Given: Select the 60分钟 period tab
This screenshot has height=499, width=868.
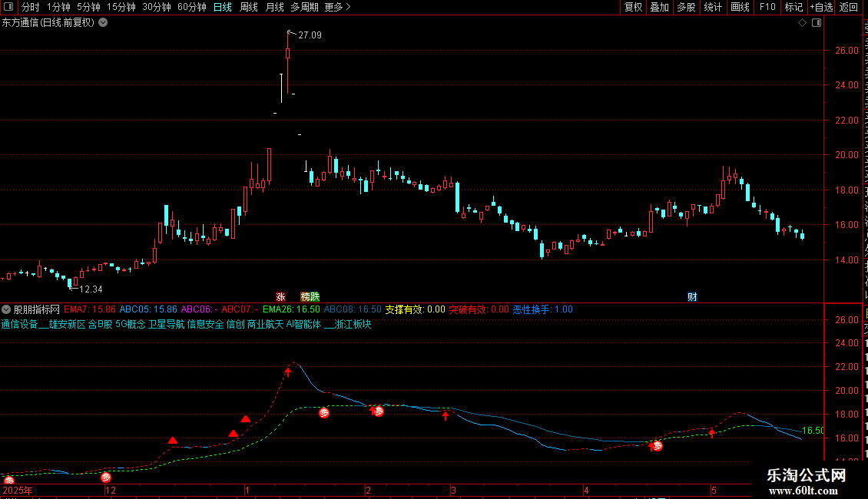Looking at the screenshot, I should coord(192,7).
